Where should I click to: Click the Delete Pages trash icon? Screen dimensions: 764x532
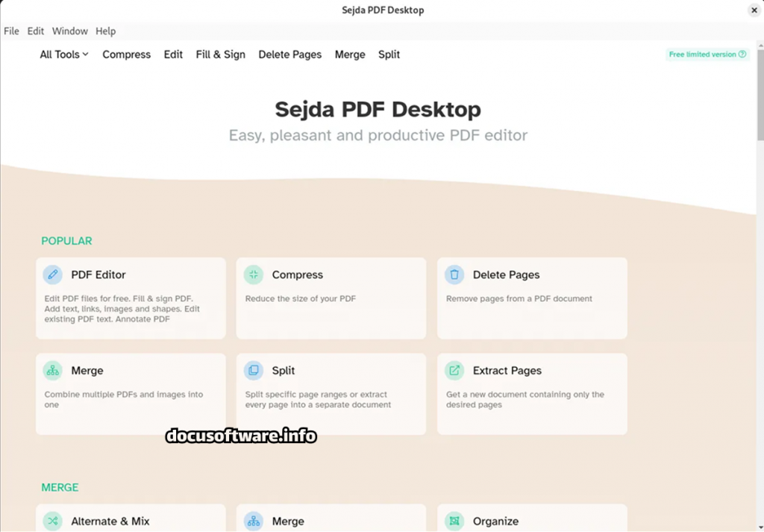(x=454, y=275)
